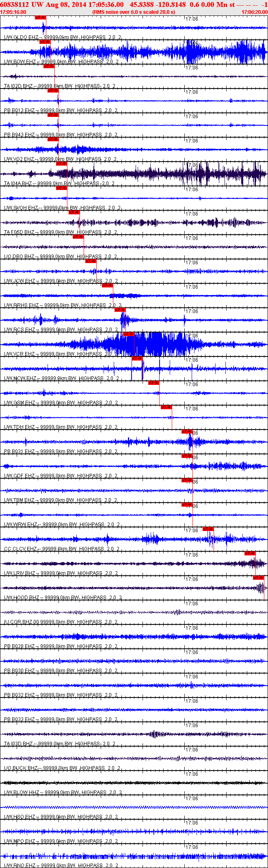Click the red pick flag on the RRHS trace
The height and width of the screenshot is (868, 268).
[x=108, y=285]
